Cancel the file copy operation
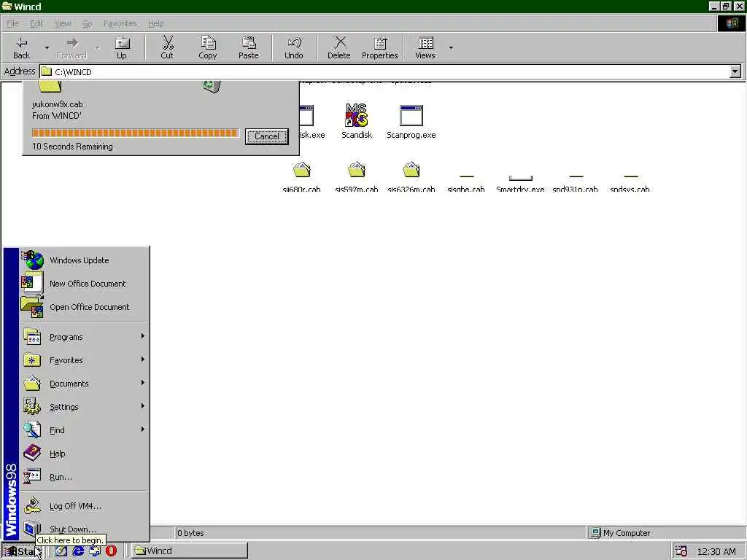The image size is (747, 560). [267, 136]
